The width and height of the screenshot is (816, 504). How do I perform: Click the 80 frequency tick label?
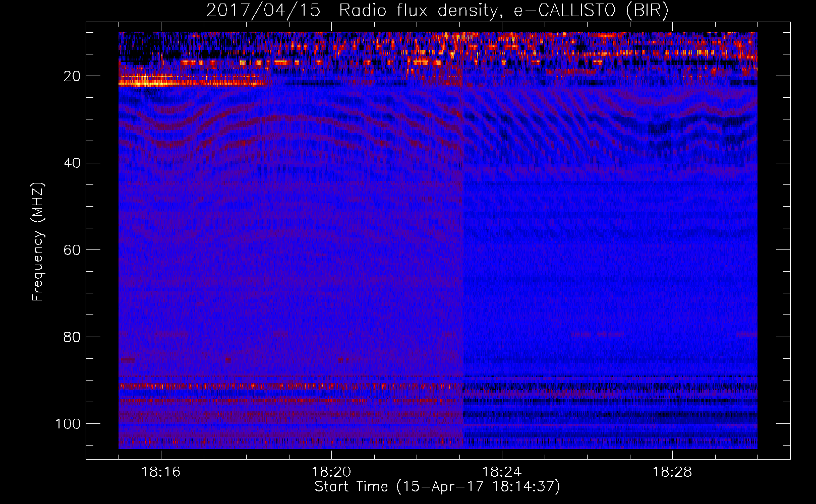point(73,337)
